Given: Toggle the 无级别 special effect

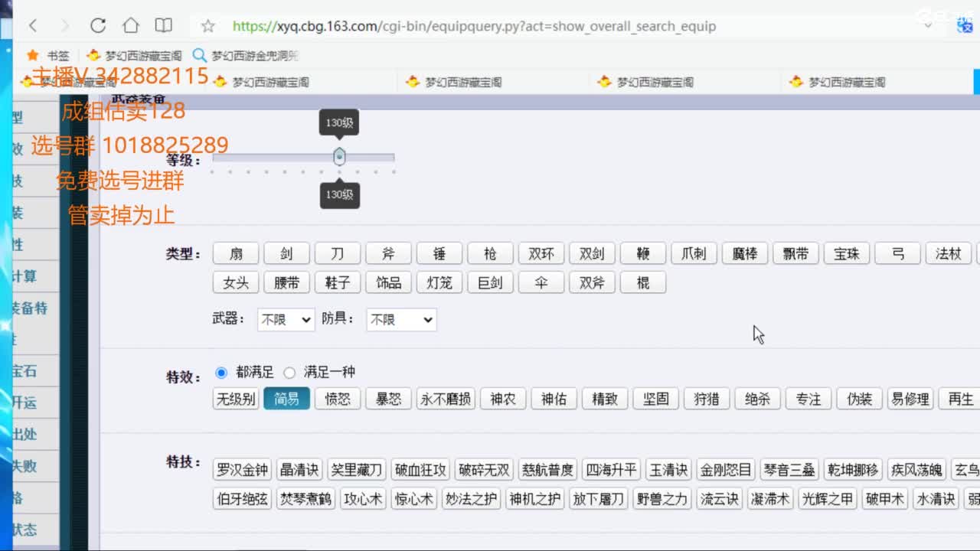Looking at the screenshot, I should pyautogui.click(x=236, y=399).
